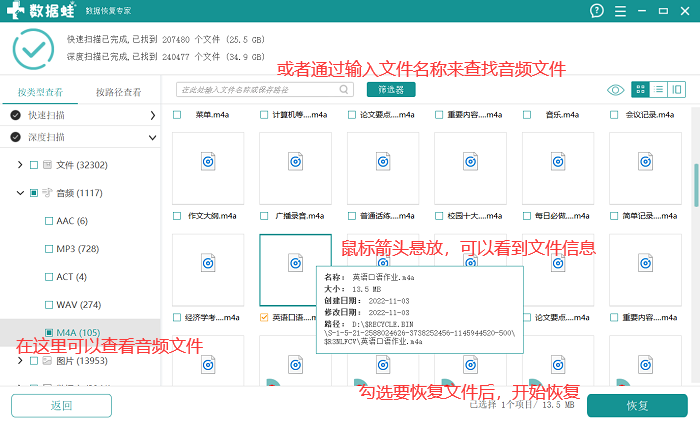The image size is (700, 429).
Task: Open the hamburger menu in title bar
Action: point(621,11)
